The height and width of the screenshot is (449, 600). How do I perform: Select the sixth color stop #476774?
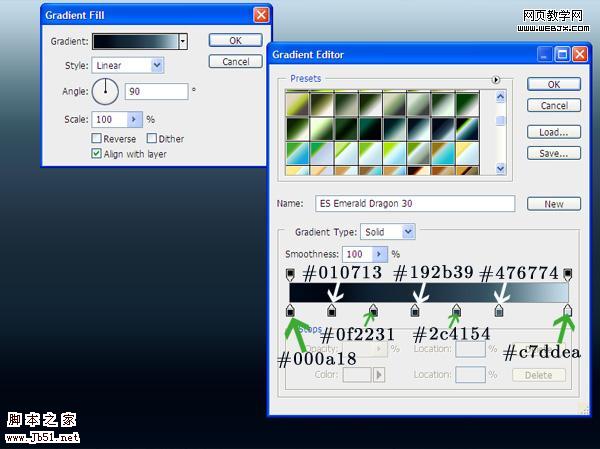[x=498, y=310]
